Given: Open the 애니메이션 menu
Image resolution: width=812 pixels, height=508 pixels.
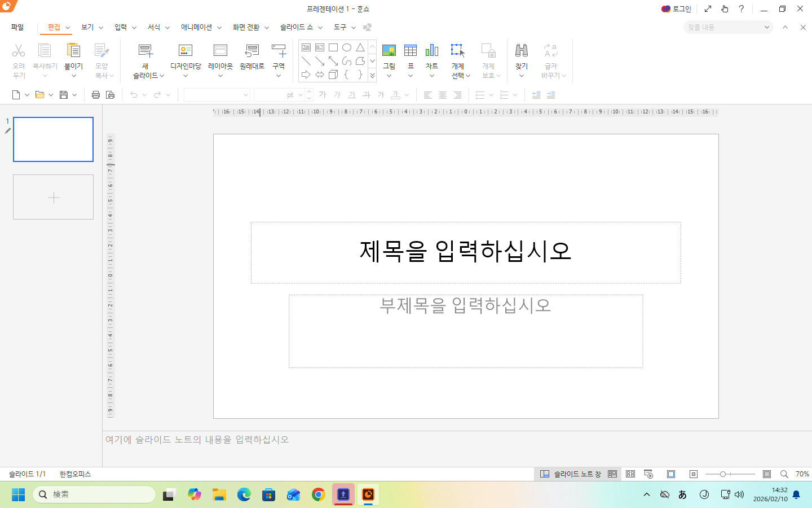Looking at the screenshot, I should coord(196,27).
